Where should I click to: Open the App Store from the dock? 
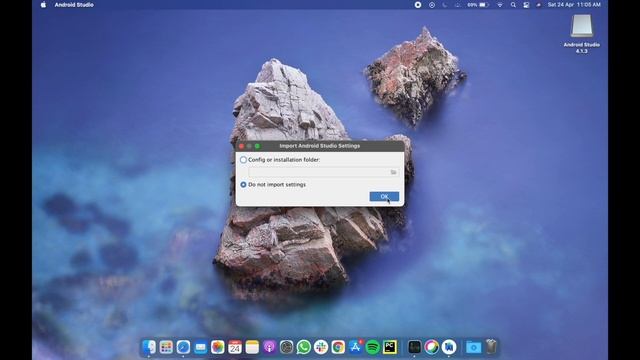pyautogui.click(x=356, y=347)
